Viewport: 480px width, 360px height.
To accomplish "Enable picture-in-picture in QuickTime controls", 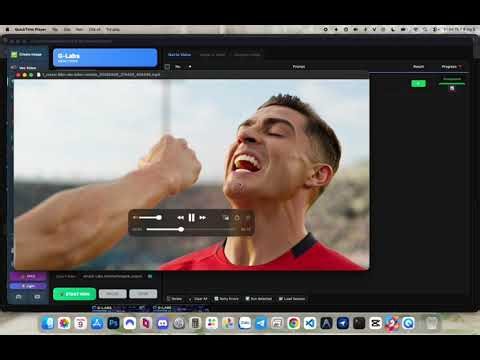I will click(x=226, y=218).
